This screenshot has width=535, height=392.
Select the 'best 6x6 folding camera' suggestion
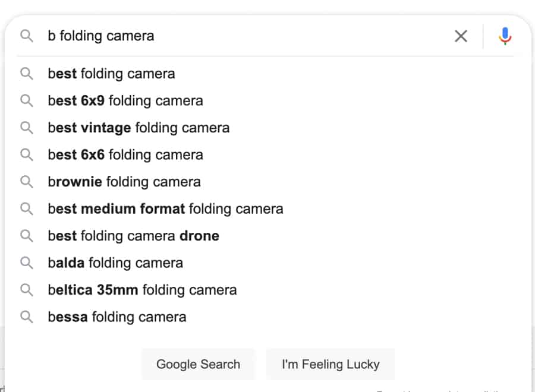click(x=125, y=154)
